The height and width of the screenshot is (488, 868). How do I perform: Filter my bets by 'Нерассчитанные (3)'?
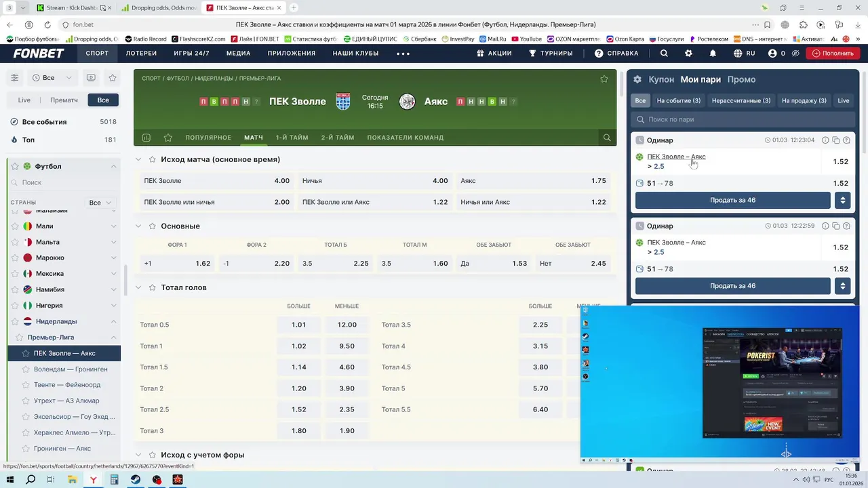coord(741,100)
